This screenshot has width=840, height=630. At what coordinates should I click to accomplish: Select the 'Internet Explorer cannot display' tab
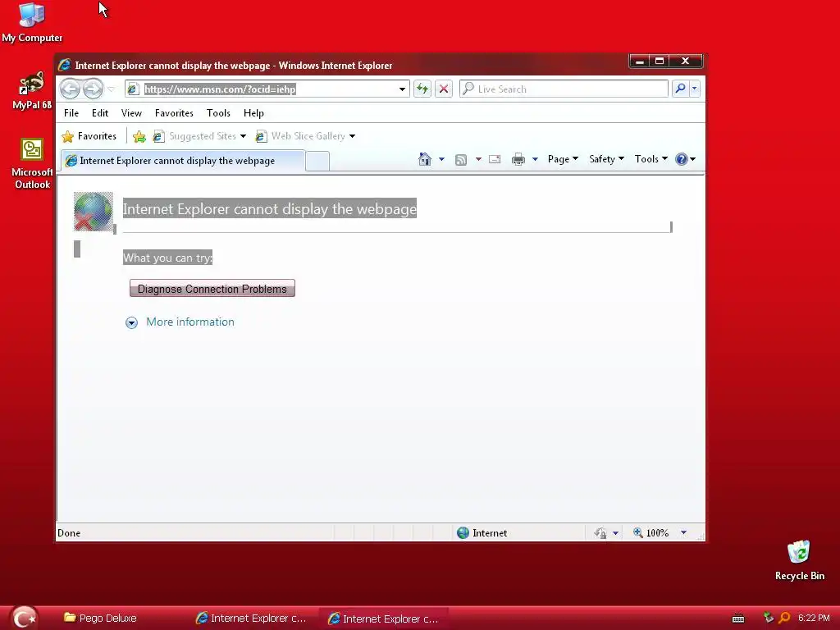tap(183, 161)
